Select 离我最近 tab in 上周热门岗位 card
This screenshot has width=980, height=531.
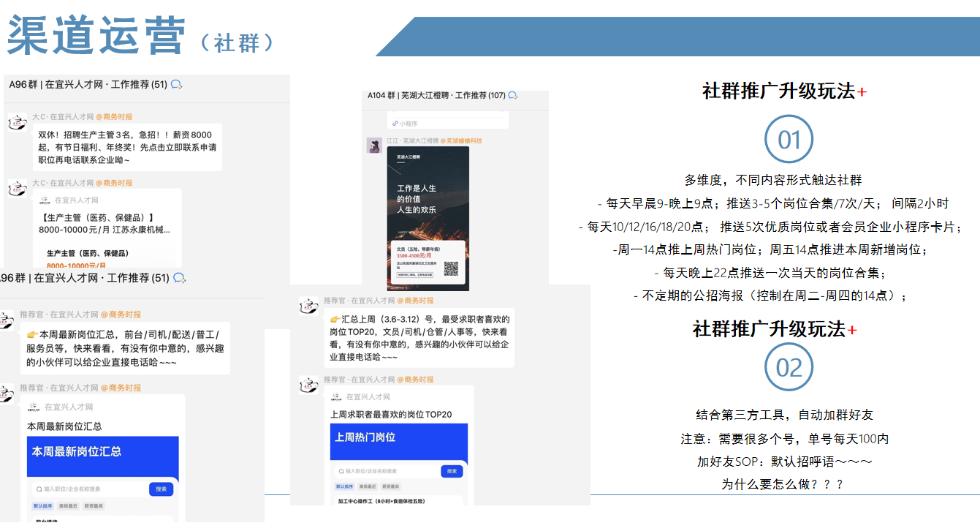click(369, 486)
